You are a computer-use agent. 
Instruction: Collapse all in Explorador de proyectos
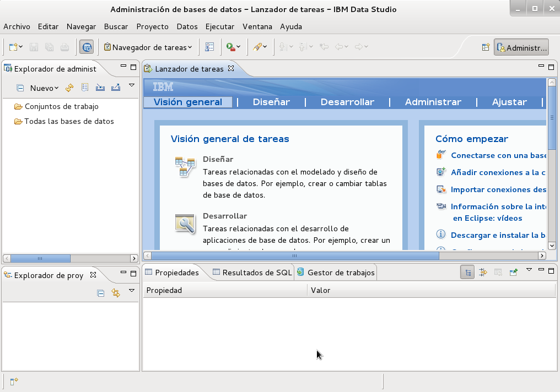(x=101, y=293)
